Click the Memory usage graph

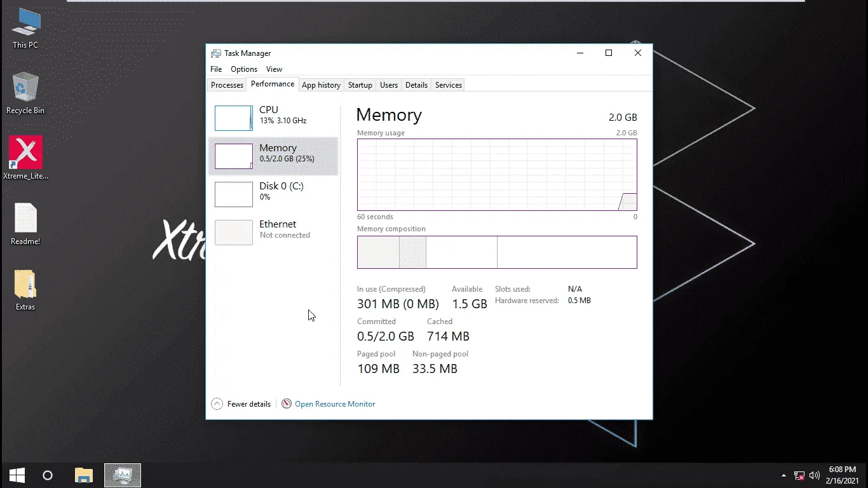[x=497, y=175]
